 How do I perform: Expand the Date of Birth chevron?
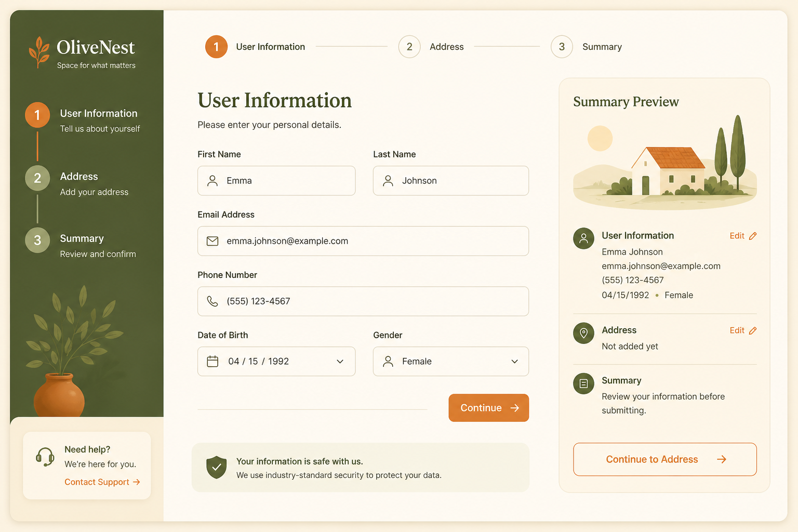(x=340, y=362)
